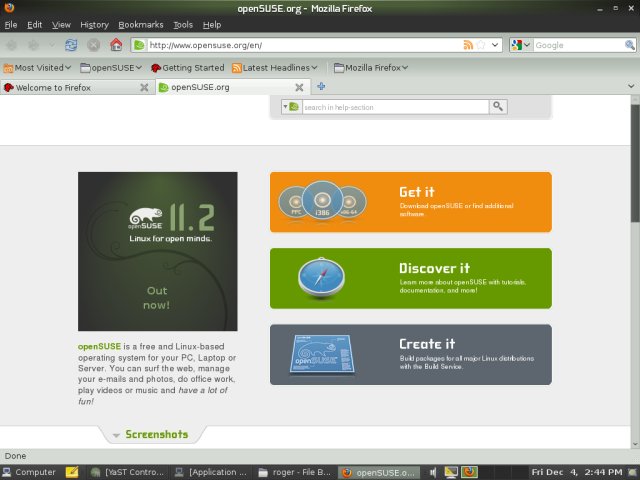The width and height of the screenshot is (640, 480).
Task: Expand the Screenshots section
Action: [x=151, y=434]
